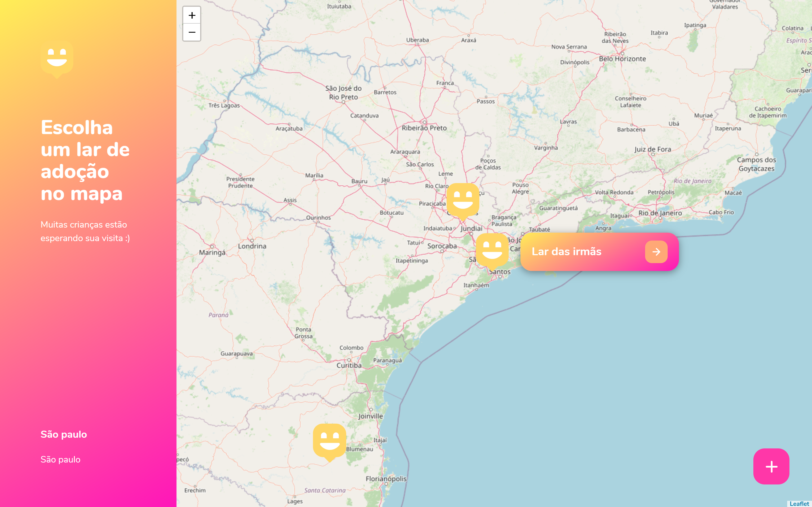
Task: Click the Londrina label on the map
Action: 252,246
